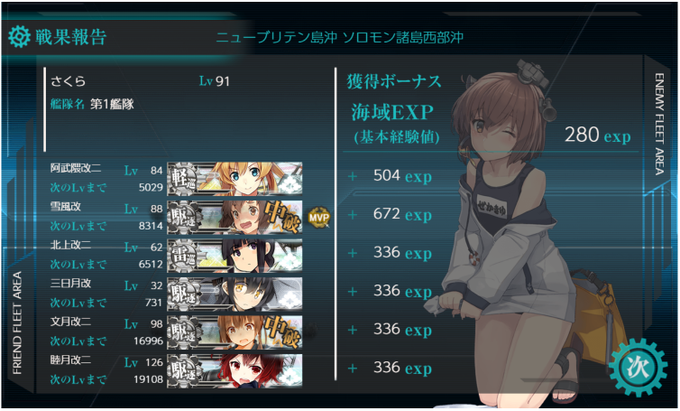
Task: Click the plus sign beside 504 exp
Action: (x=353, y=176)
